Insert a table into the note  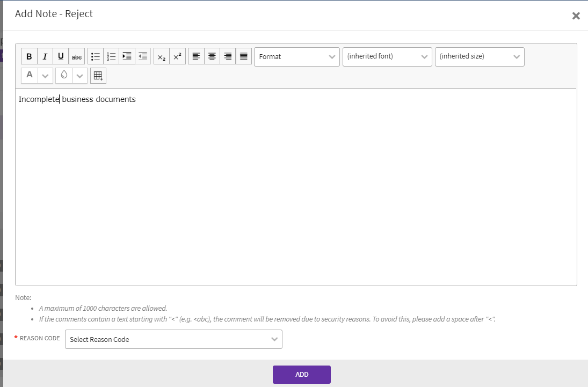pyautogui.click(x=98, y=76)
